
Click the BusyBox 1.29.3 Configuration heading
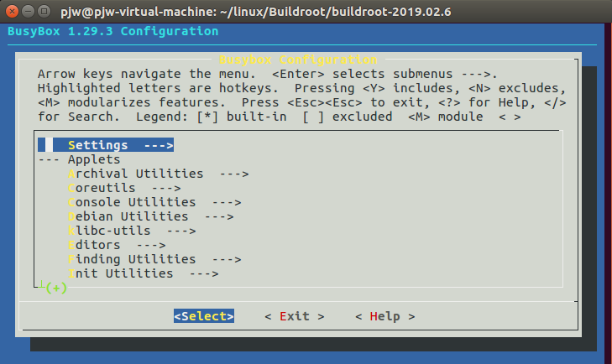[x=112, y=31]
